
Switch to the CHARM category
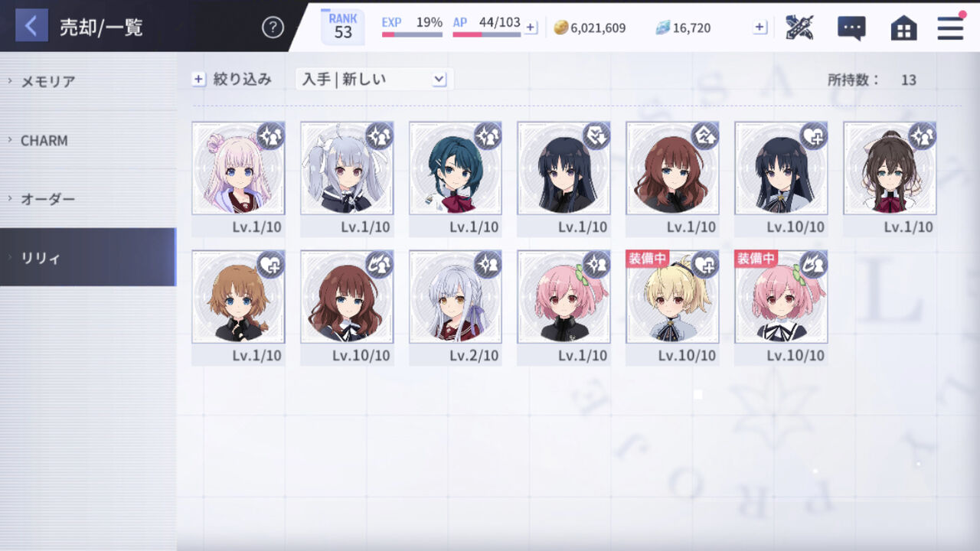(88, 140)
